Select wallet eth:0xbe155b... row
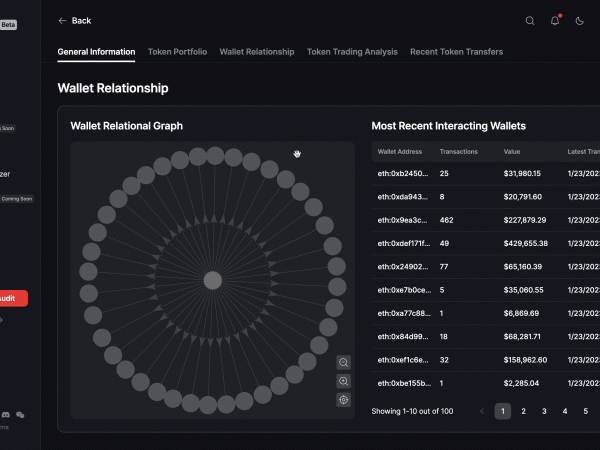 click(x=486, y=383)
